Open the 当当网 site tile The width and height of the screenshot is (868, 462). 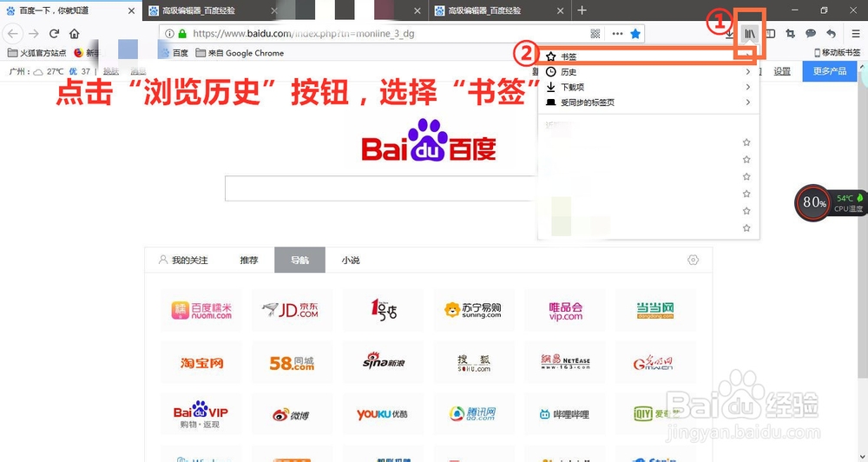tap(655, 310)
